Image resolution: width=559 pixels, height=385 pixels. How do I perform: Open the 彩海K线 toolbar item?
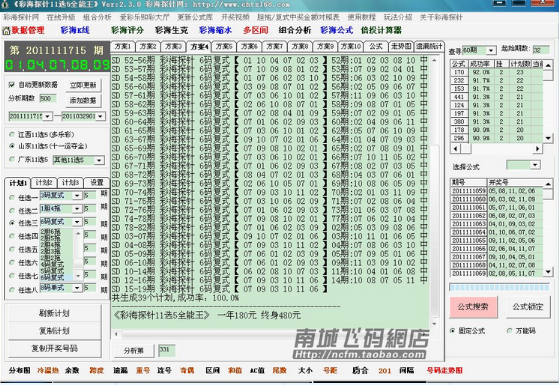pyautogui.click(x=75, y=30)
